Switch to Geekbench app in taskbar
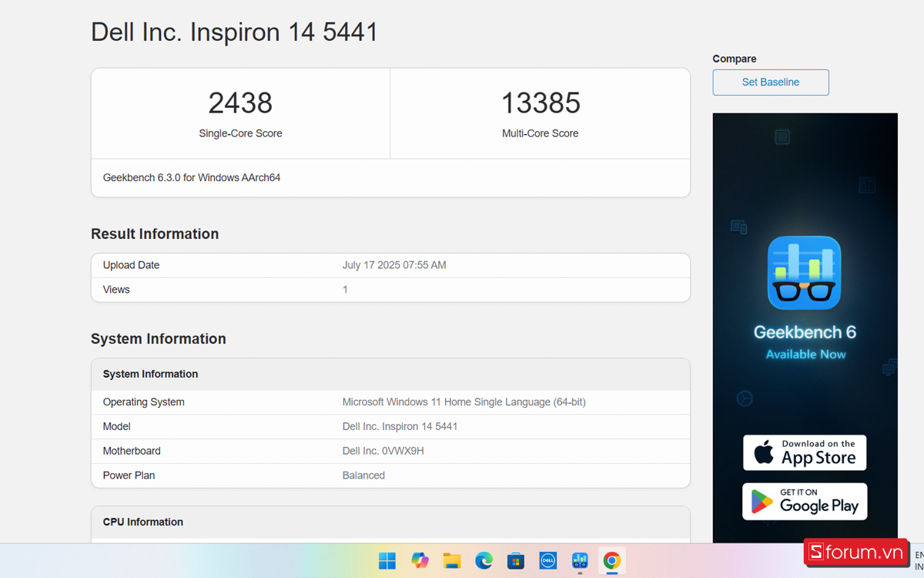Viewport: 924px width, 578px height. 580,560
